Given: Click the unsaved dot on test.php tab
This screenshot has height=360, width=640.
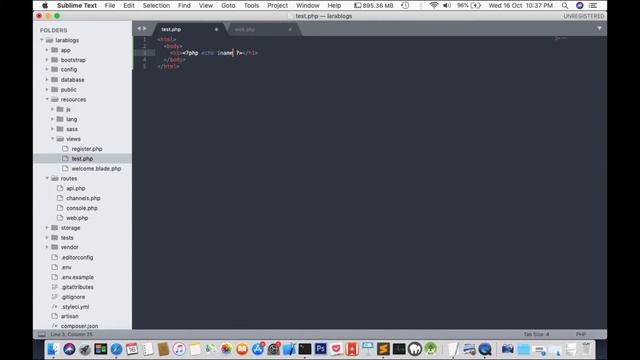Looking at the screenshot, I should pos(216,29).
